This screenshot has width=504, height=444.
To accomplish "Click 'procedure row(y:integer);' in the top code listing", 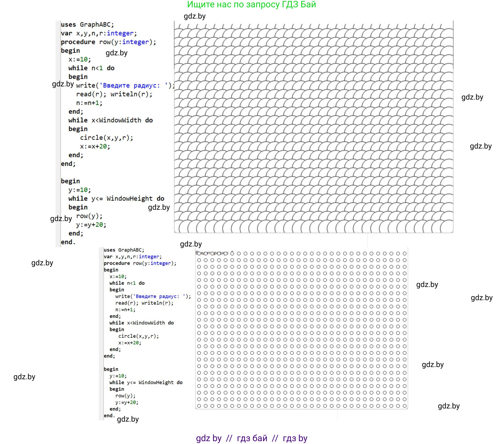I will (x=108, y=42).
